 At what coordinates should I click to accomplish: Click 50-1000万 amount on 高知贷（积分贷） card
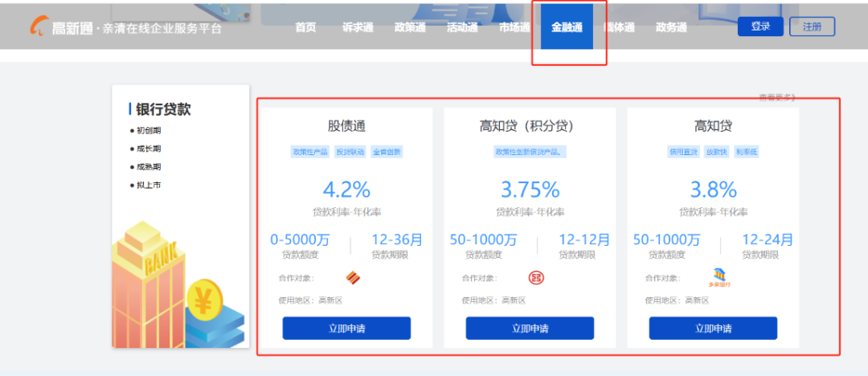point(484,239)
